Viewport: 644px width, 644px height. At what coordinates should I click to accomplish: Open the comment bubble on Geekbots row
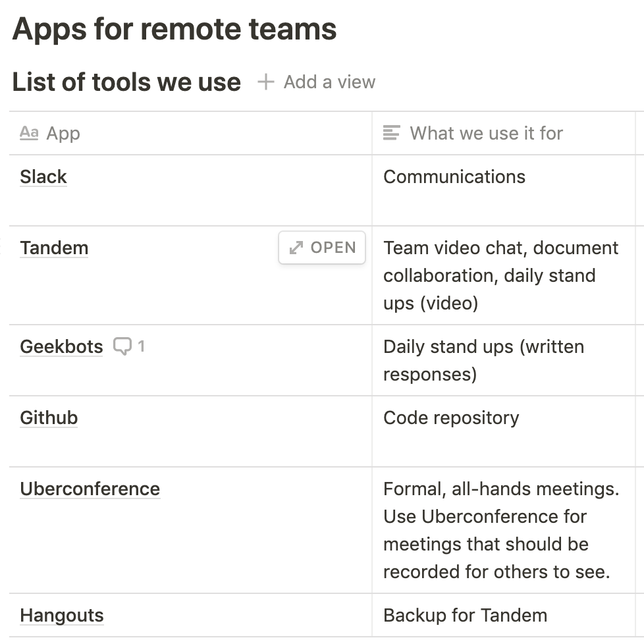point(122,346)
